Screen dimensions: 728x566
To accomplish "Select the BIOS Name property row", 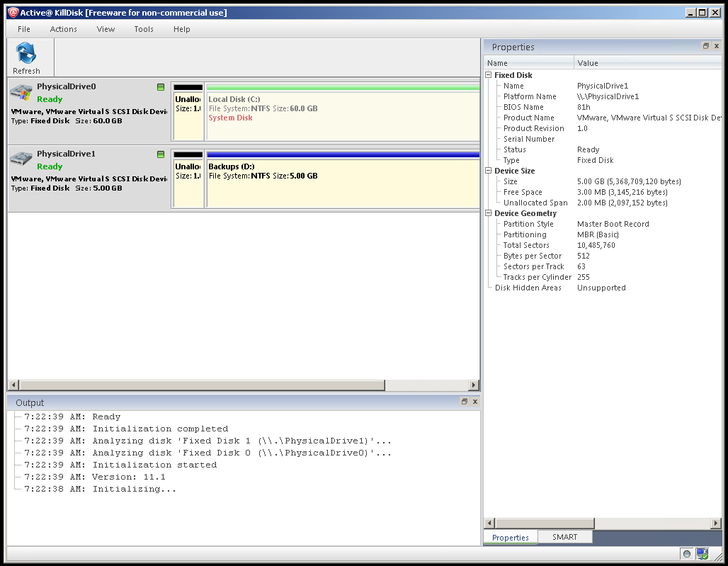I will (x=603, y=107).
